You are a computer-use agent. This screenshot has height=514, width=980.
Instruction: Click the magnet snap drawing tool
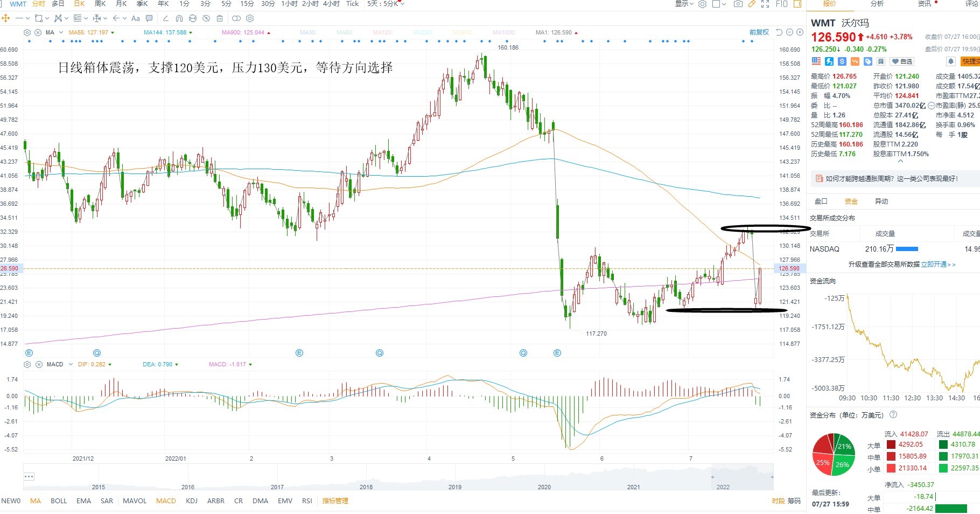pos(179,18)
